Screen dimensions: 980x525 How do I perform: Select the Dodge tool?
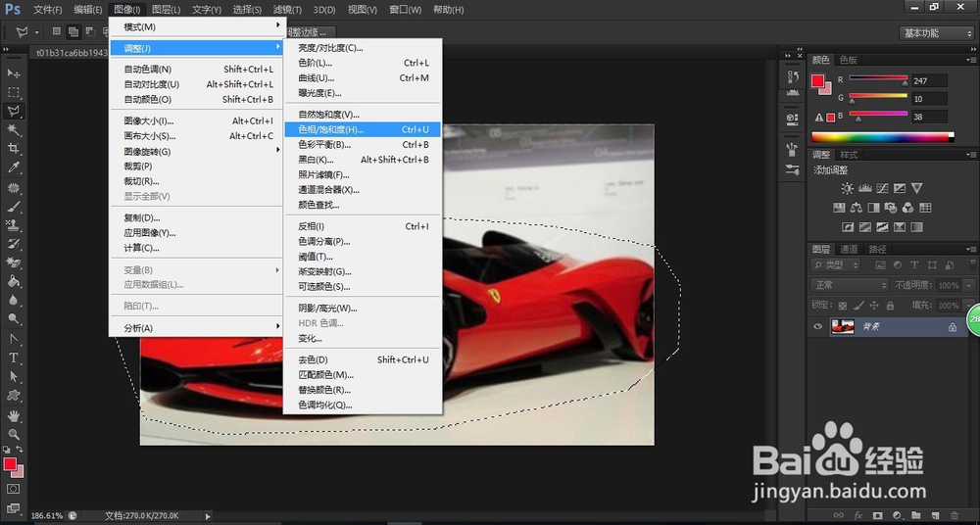point(13,319)
